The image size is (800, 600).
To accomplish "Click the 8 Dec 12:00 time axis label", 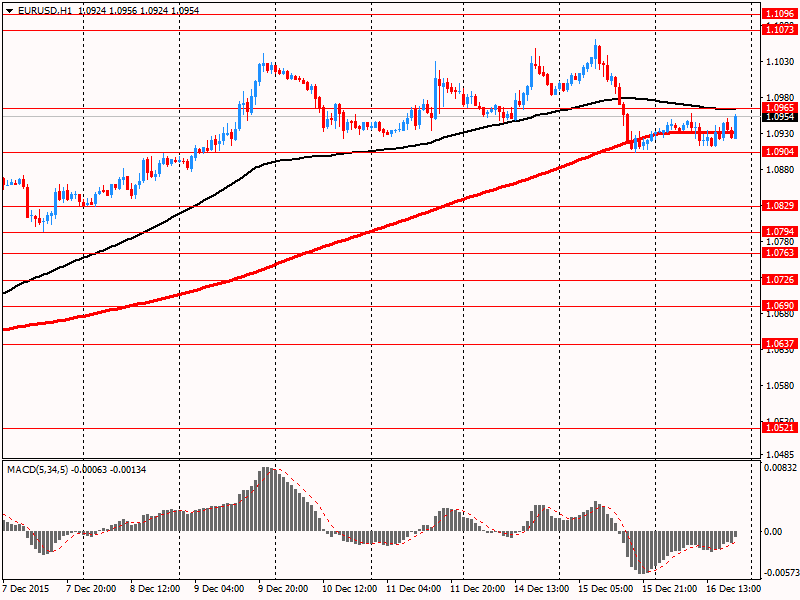I will coord(155,589).
